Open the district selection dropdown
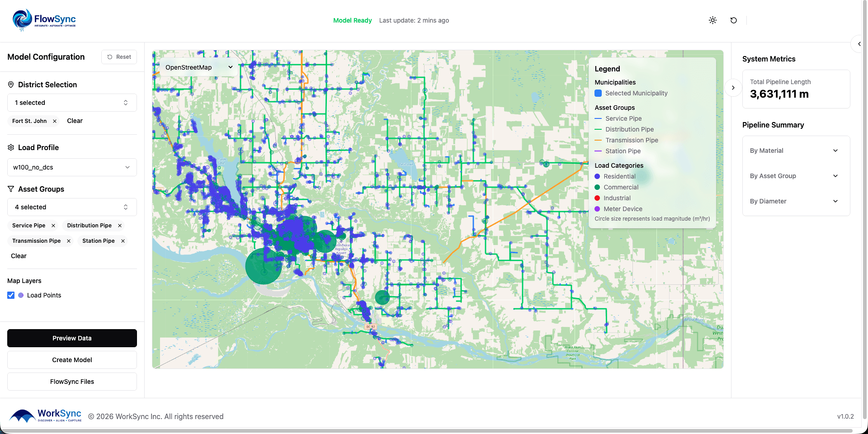Image resolution: width=868 pixels, height=434 pixels. [x=72, y=103]
